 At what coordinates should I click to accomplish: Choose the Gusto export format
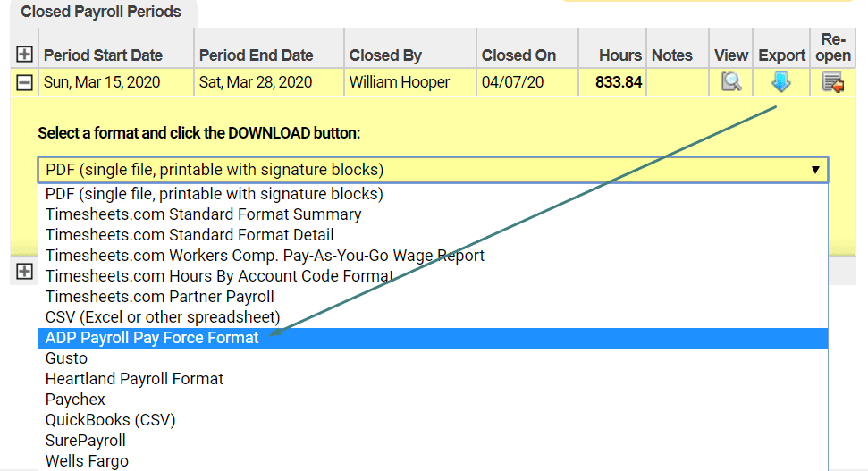[433, 358]
